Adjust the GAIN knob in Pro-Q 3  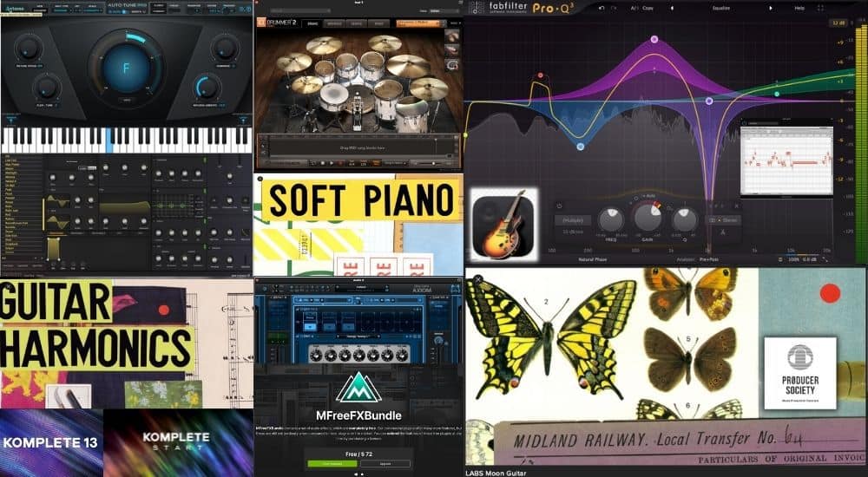pos(648,218)
